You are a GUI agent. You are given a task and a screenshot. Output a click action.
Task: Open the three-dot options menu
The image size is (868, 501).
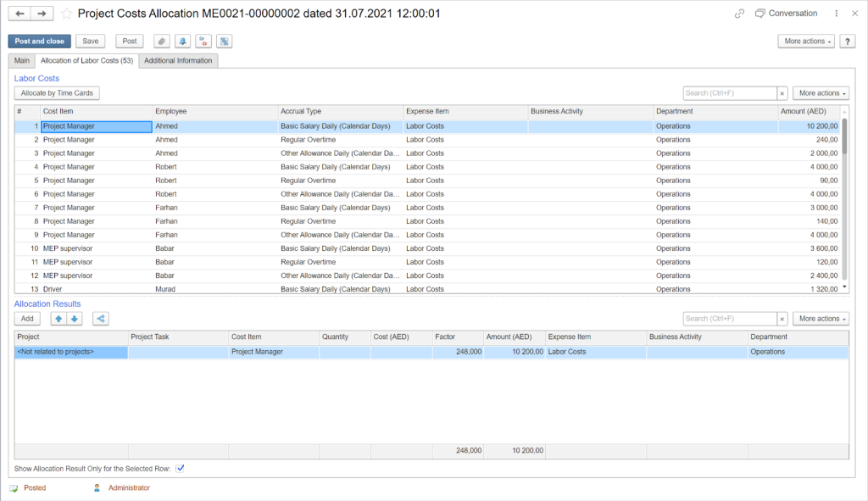836,14
